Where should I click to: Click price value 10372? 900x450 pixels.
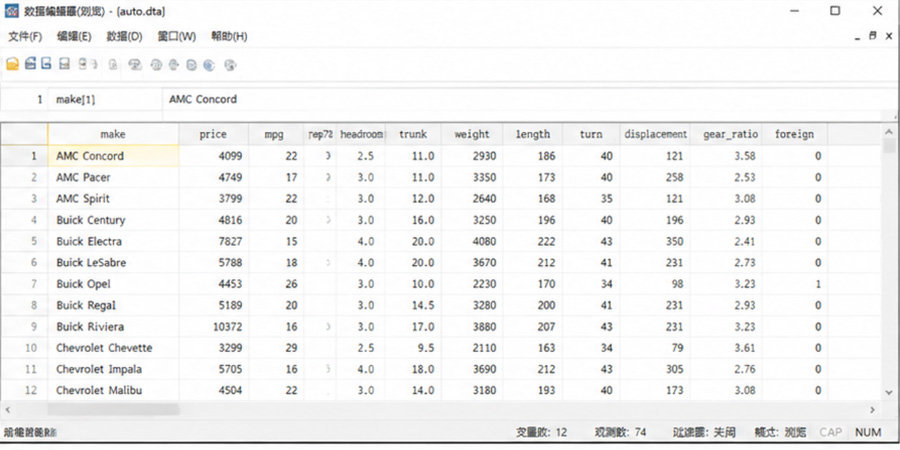click(x=214, y=327)
